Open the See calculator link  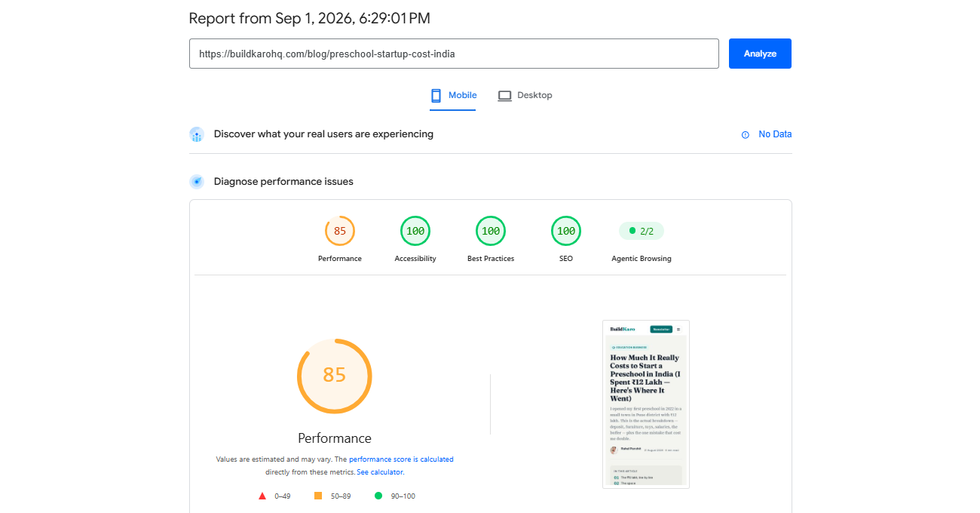380,472
